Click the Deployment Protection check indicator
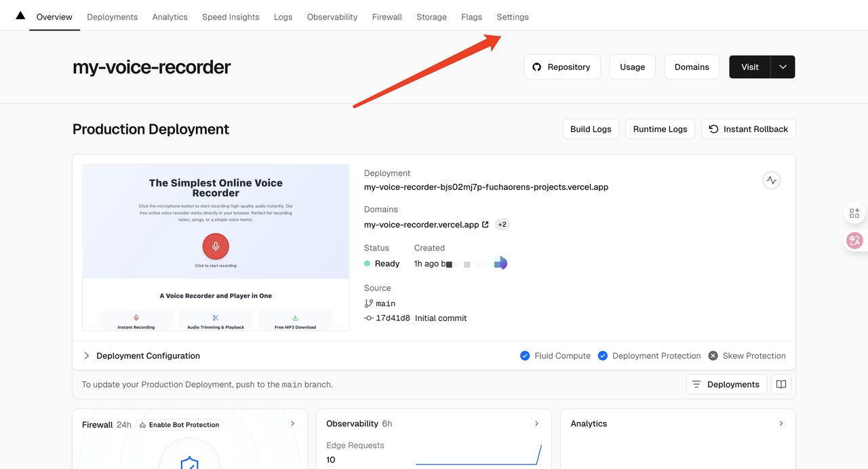This screenshot has width=868, height=469. pos(603,356)
